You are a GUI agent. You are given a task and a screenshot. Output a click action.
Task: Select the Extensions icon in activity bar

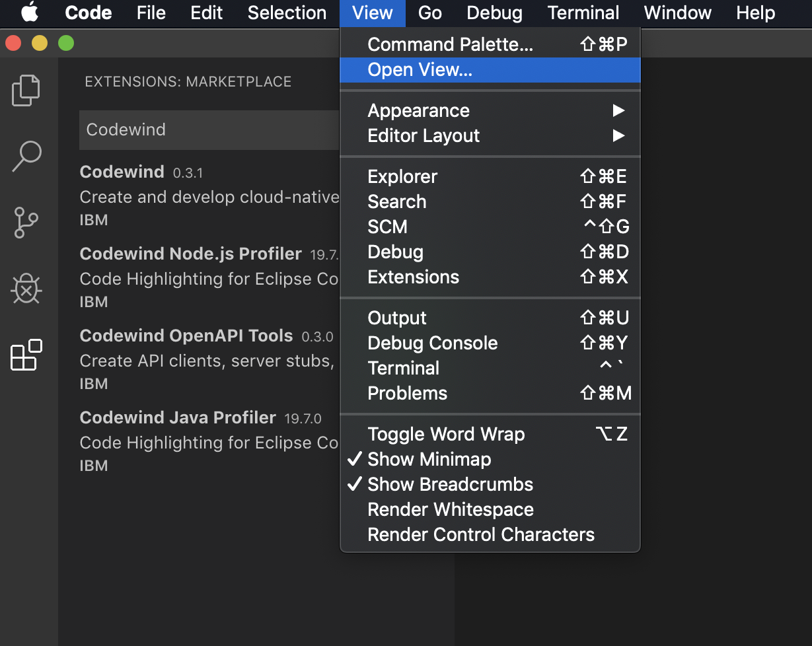click(26, 355)
